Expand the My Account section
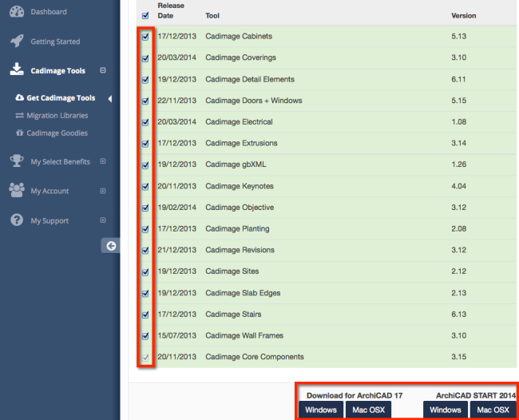 click(x=103, y=191)
